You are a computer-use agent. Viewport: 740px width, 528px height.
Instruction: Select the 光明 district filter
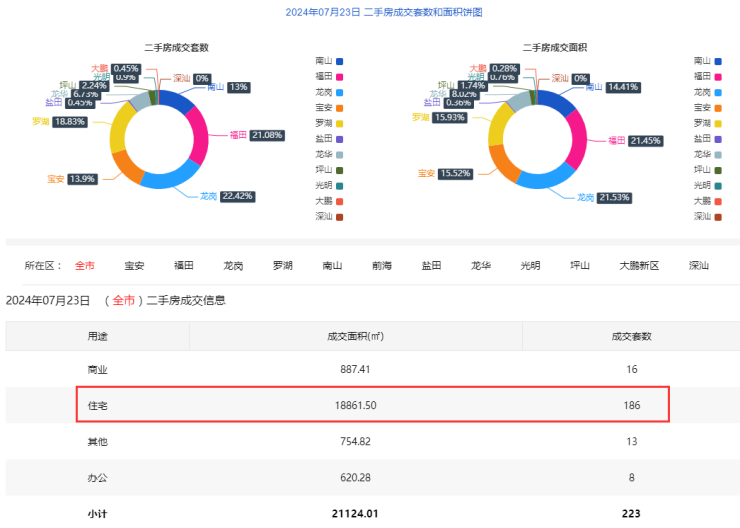tap(530, 265)
